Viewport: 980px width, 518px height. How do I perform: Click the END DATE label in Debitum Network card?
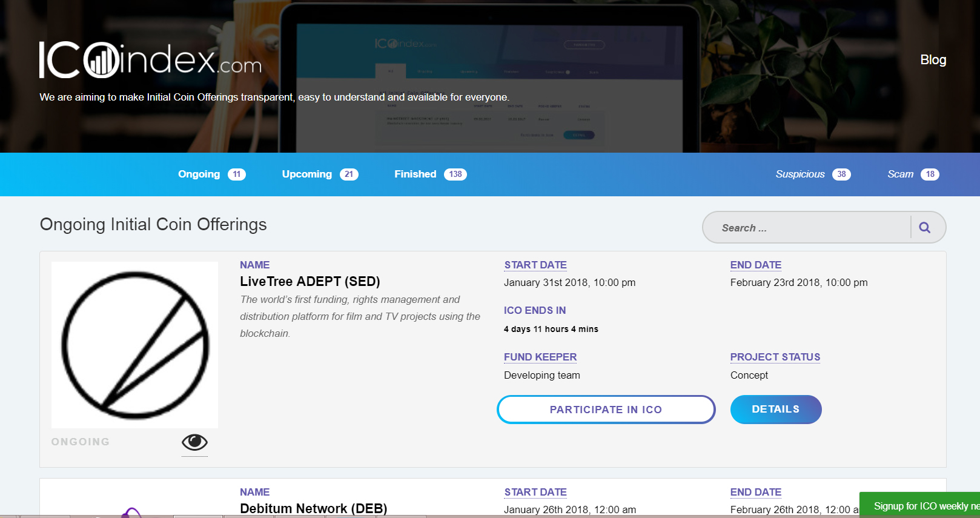756,493
